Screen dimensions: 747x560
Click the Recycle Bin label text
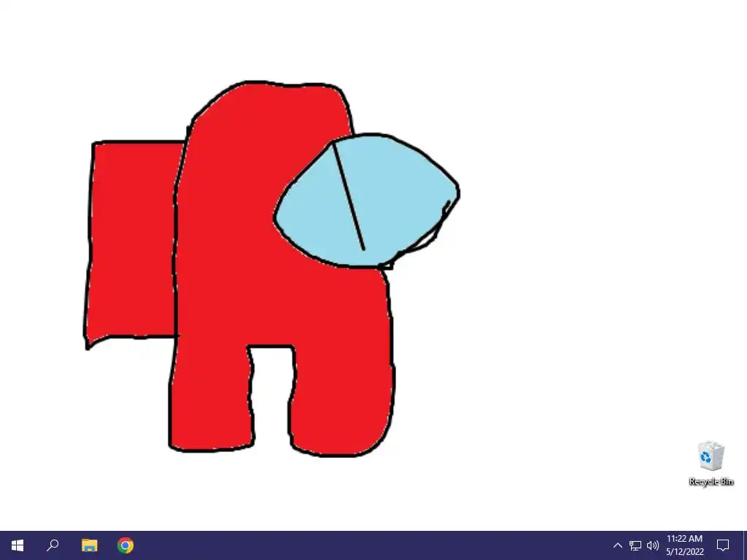(711, 481)
